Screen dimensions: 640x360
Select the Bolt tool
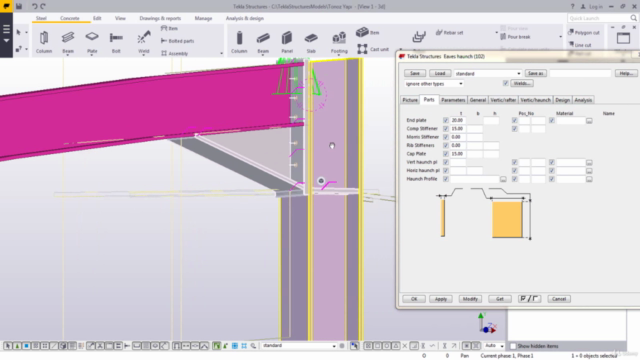click(116, 42)
